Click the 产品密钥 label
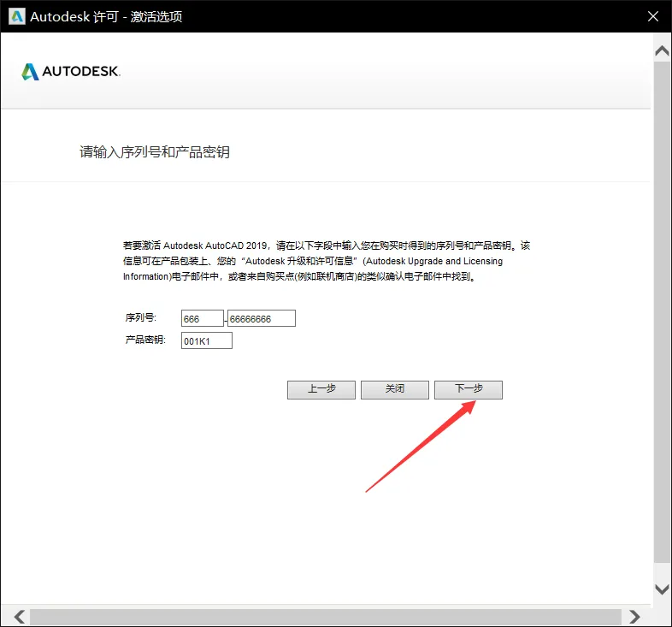This screenshot has height=627, width=672. (145, 340)
